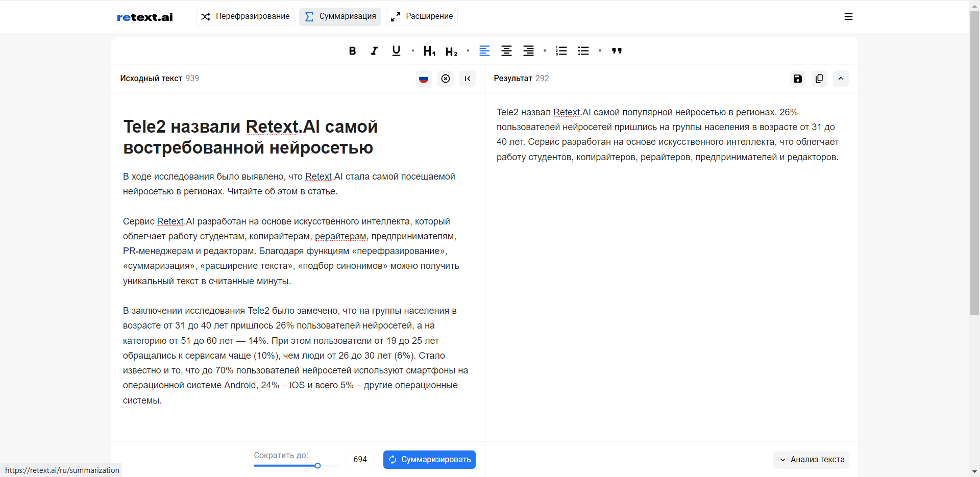
Task: Save the summarization result
Action: [x=797, y=79]
